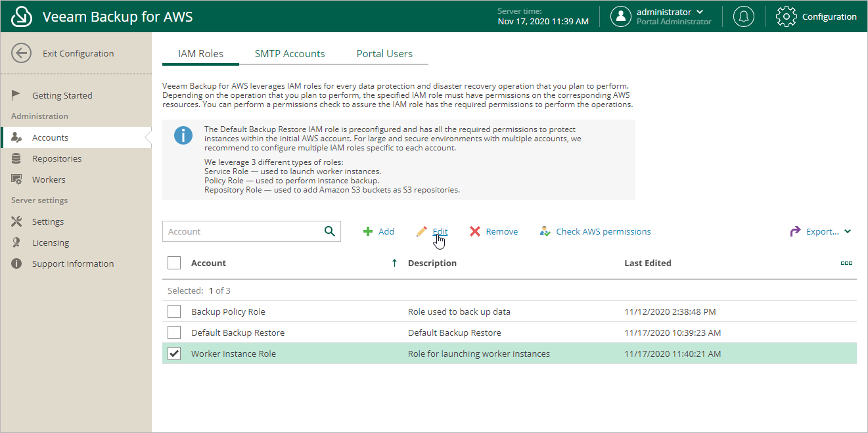The width and height of the screenshot is (868, 433).
Task: Click the red X Remove icon
Action: pos(475,231)
